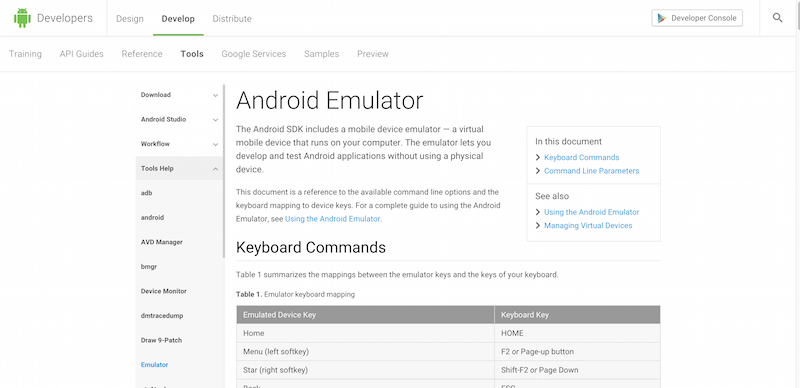Click the Android robot logo
Viewport: 800px width, 388px height.
coord(22,18)
